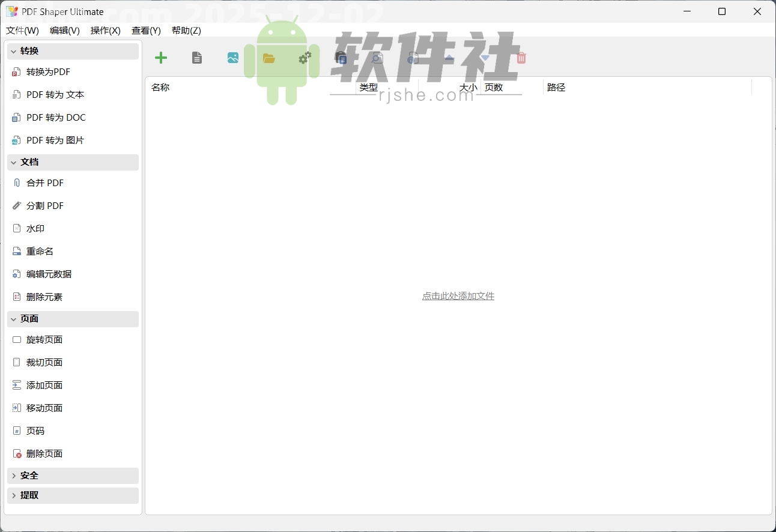Screen dimensions: 776x532
Task: Click the document info toolbar icon
Action: click(x=413, y=58)
